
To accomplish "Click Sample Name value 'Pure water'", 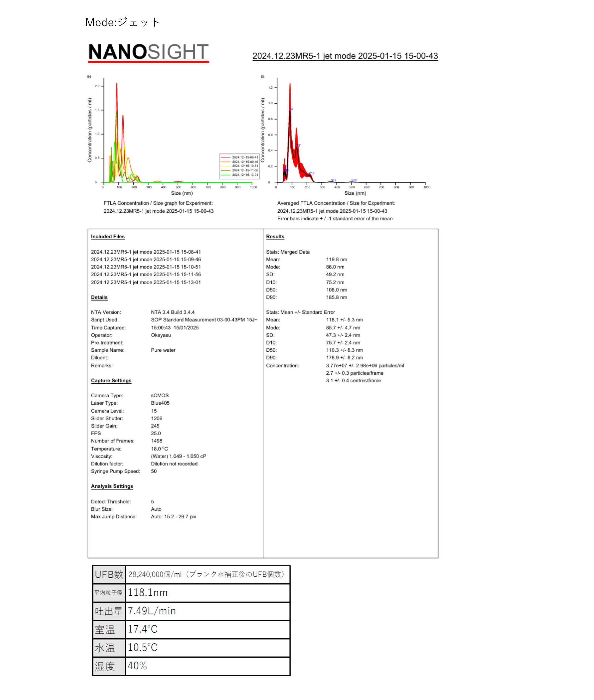I will coord(163,350).
